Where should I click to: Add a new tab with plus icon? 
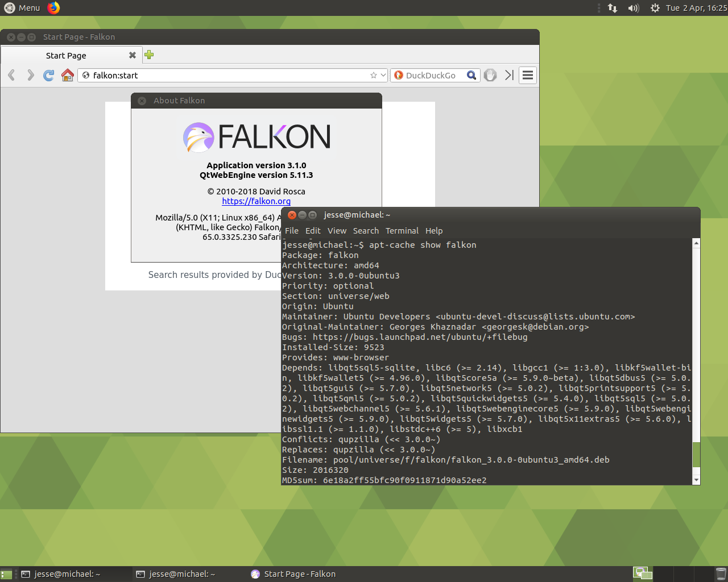pos(149,55)
